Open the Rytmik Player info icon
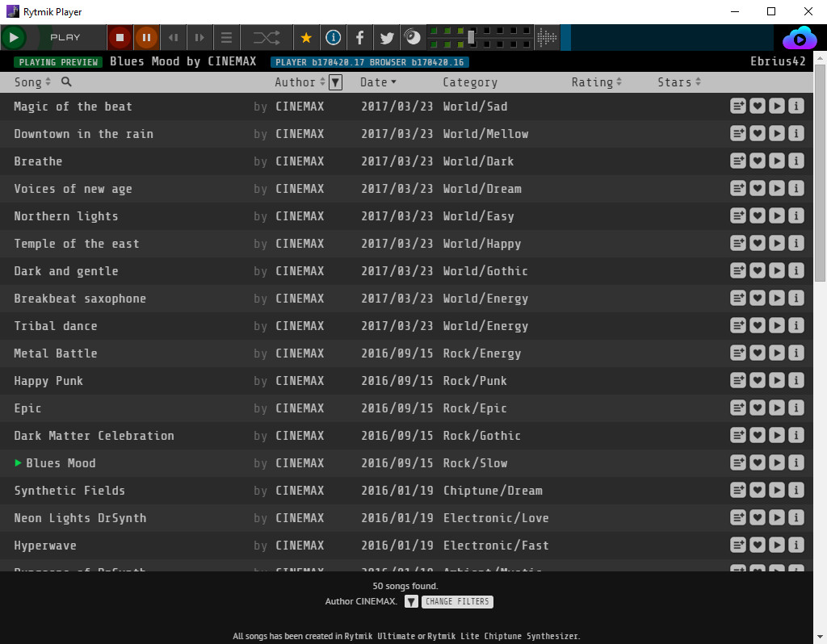The width and height of the screenshot is (827, 644). pyautogui.click(x=333, y=37)
